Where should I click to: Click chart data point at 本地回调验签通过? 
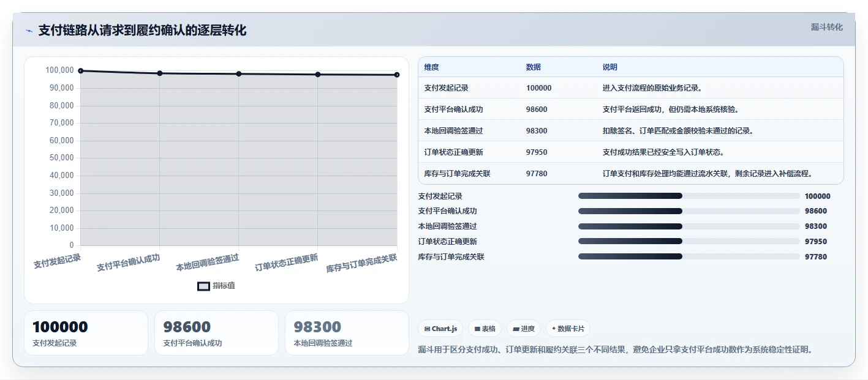239,74
